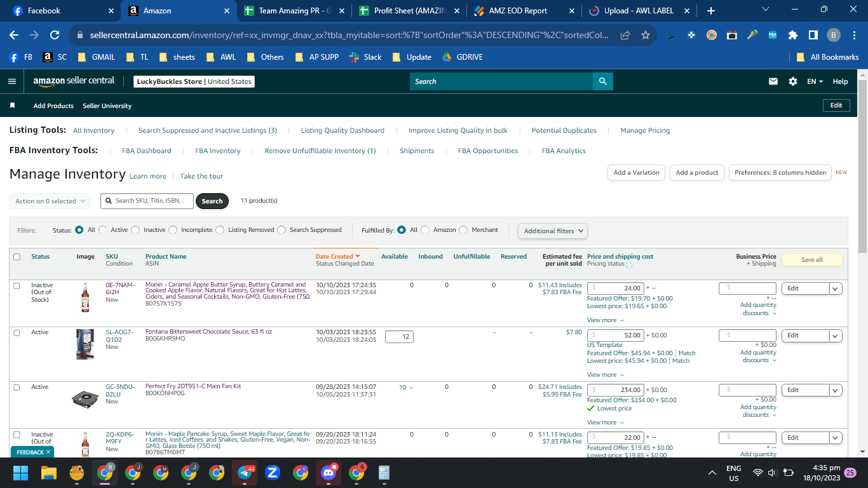This screenshot has width=868, height=488.
Task: Reload the page with the browser refresh icon
Action: click(55, 36)
